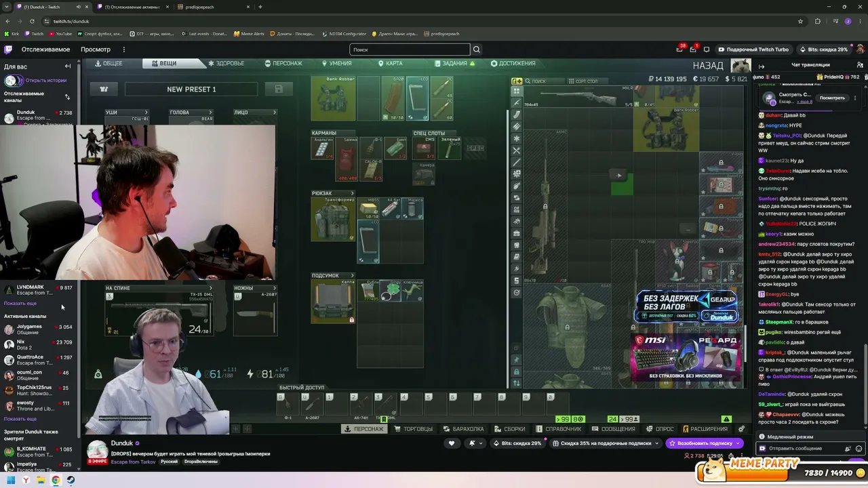Click the Подарочный Twitch Turbo button
This screenshot has height=488, width=868.
pyautogui.click(x=754, y=49)
